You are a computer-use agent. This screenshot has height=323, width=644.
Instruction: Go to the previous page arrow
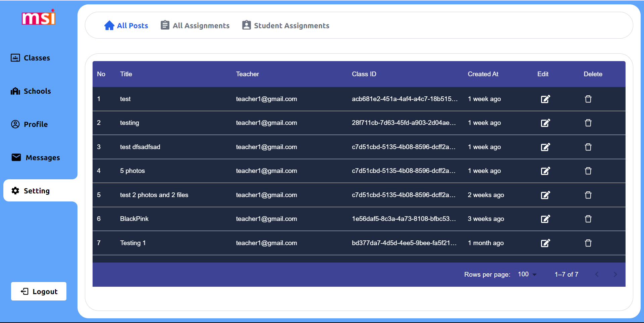tap(597, 274)
